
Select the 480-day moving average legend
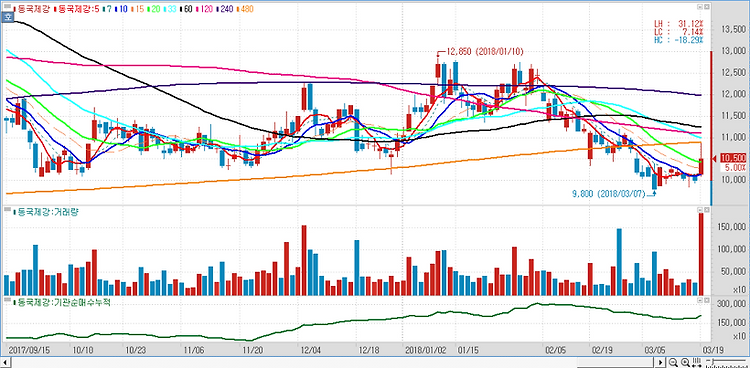pyautogui.click(x=245, y=9)
